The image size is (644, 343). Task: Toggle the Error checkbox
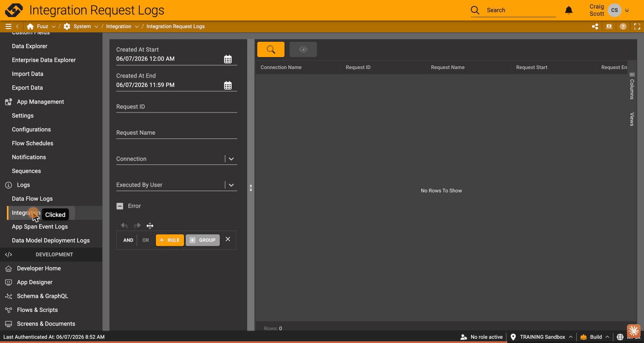point(120,206)
